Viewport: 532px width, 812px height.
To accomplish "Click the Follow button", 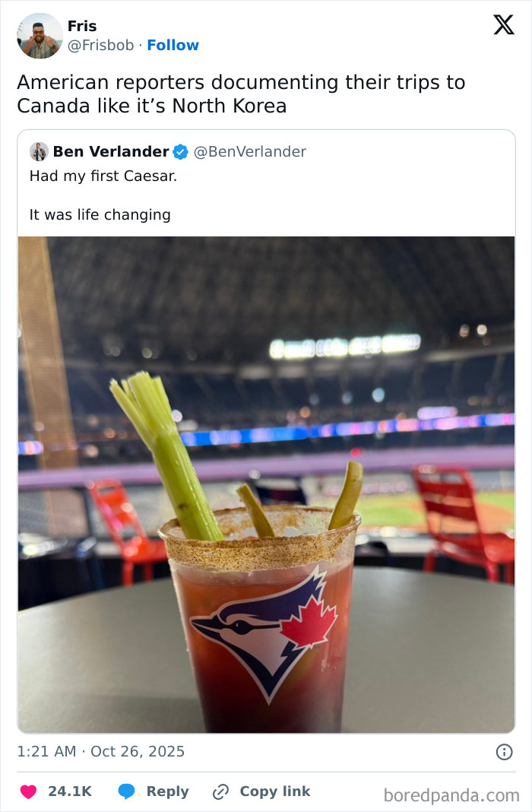I will coord(173,45).
